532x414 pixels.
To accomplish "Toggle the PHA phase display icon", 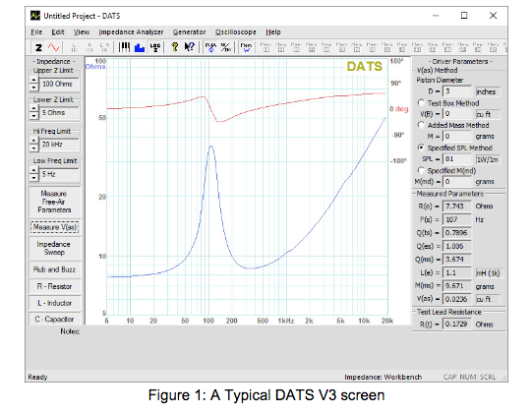I will coord(210,47).
